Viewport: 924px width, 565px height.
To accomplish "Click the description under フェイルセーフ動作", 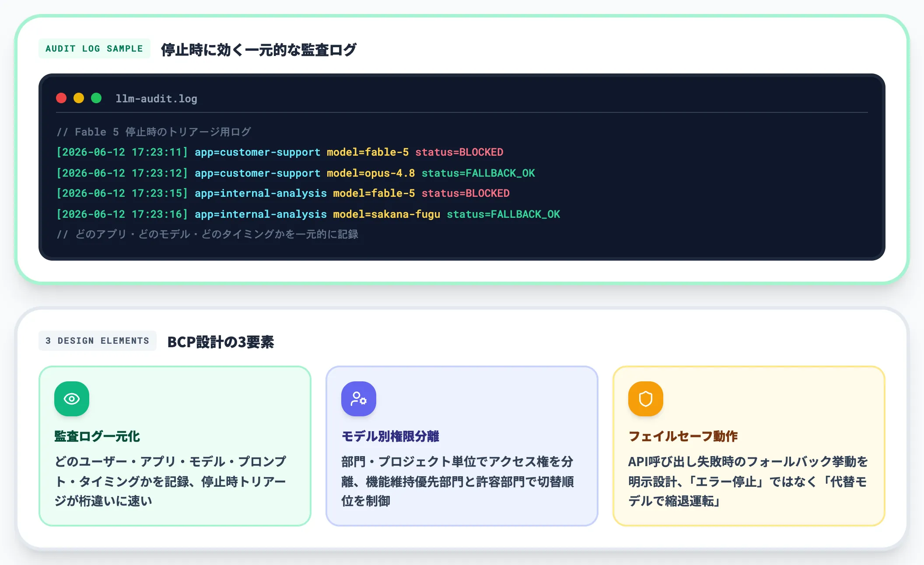I will [748, 481].
